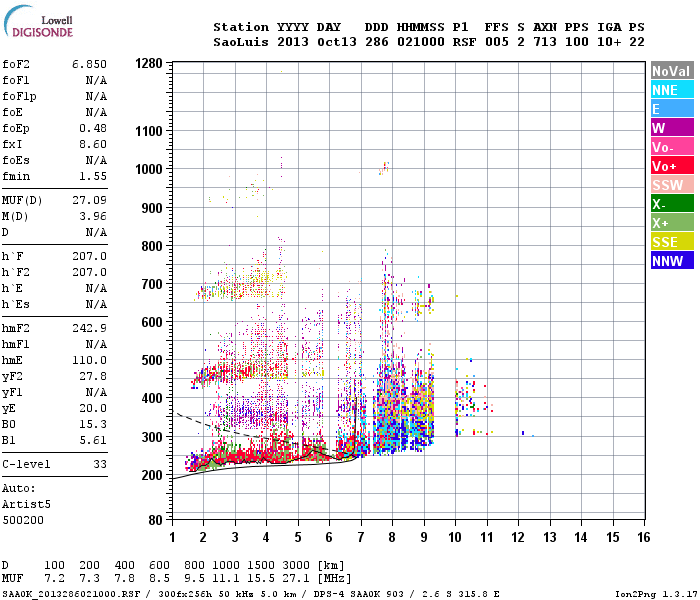Click the year 2013 in header
Image resolution: width=700 pixels, height=600 pixels.
[293, 42]
